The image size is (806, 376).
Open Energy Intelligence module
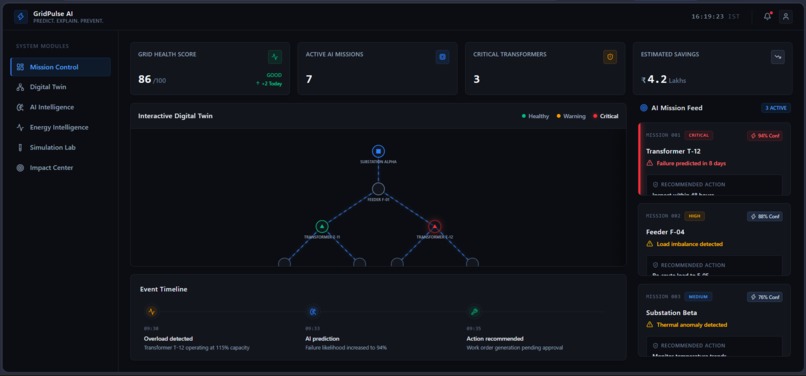coord(60,127)
